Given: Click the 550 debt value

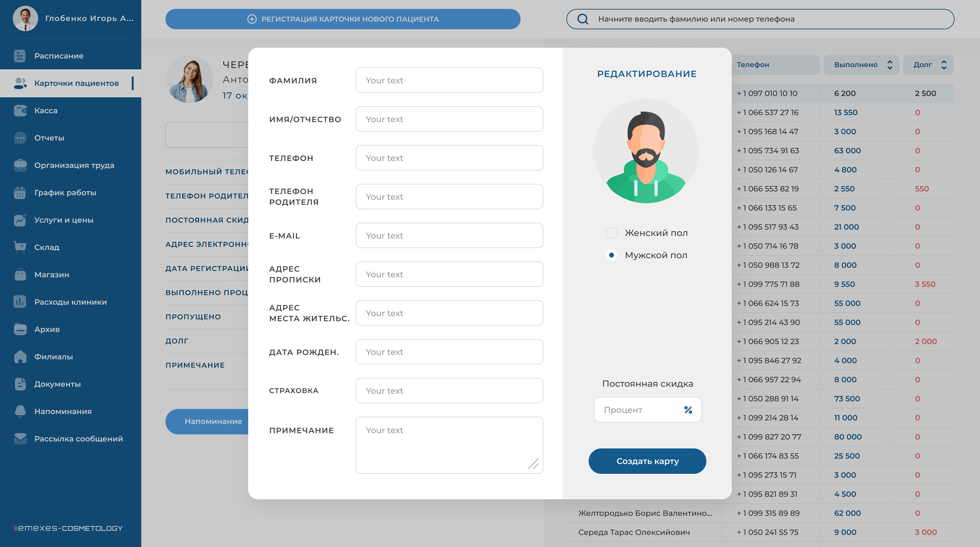Looking at the screenshot, I should tap(921, 189).
